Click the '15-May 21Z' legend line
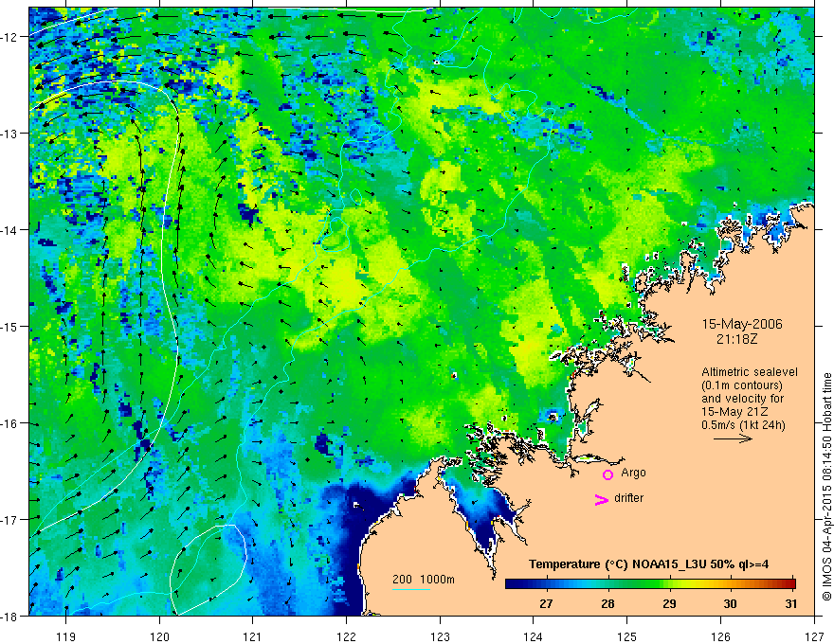The width and height of the screenshot is (834, 644). click(x=734, y=412)
